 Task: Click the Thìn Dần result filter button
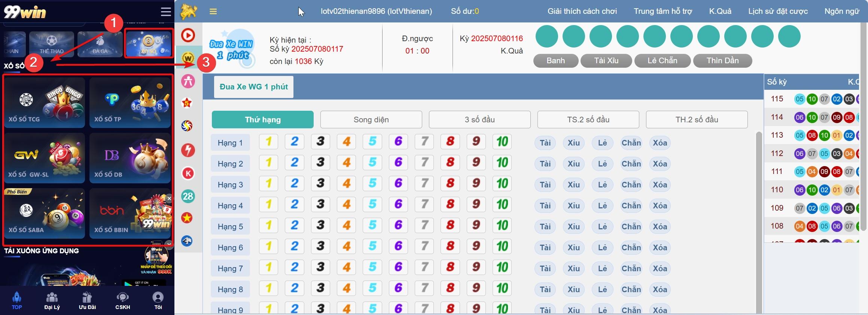723,61
